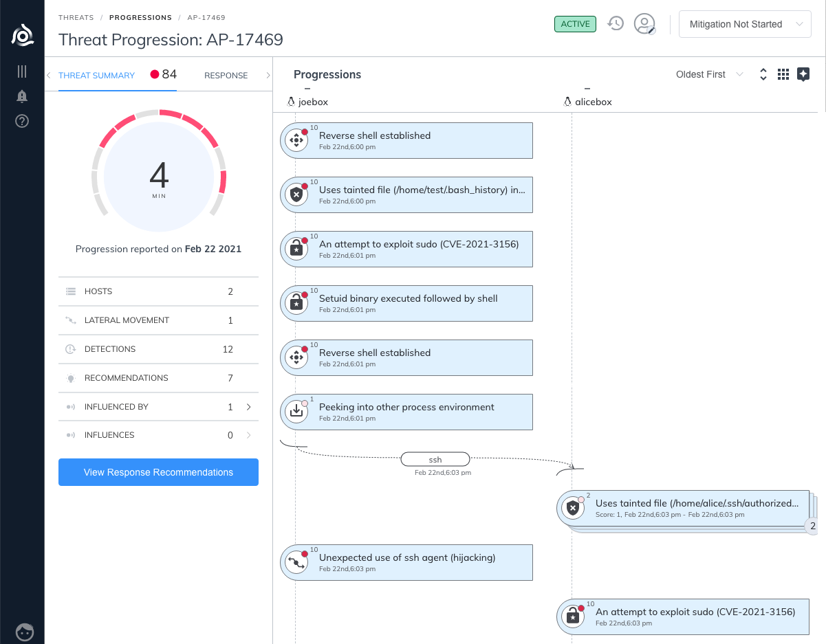Collapse the joebox host column
826x644 pixels.
pyautogui.click(x=307, y=89)
